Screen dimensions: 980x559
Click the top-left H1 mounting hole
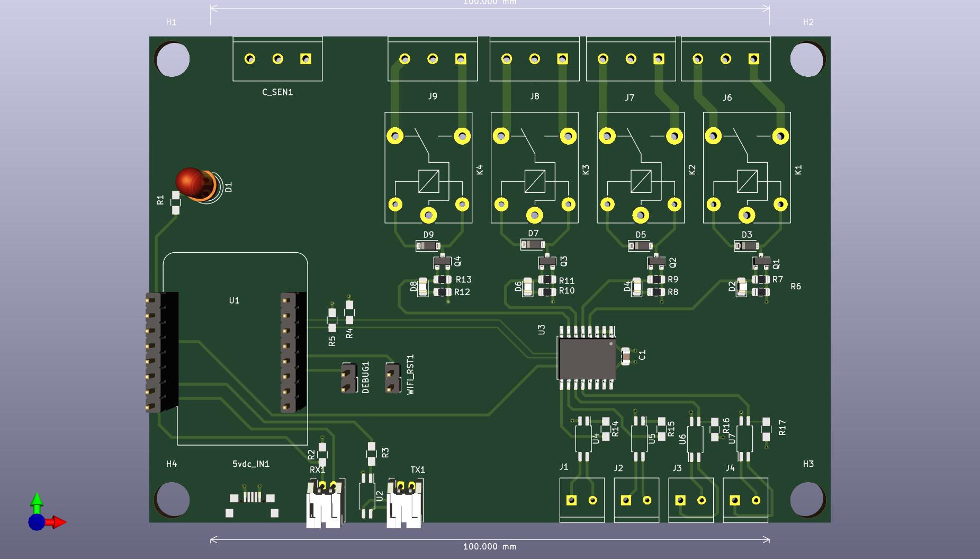tap(172, 59)
